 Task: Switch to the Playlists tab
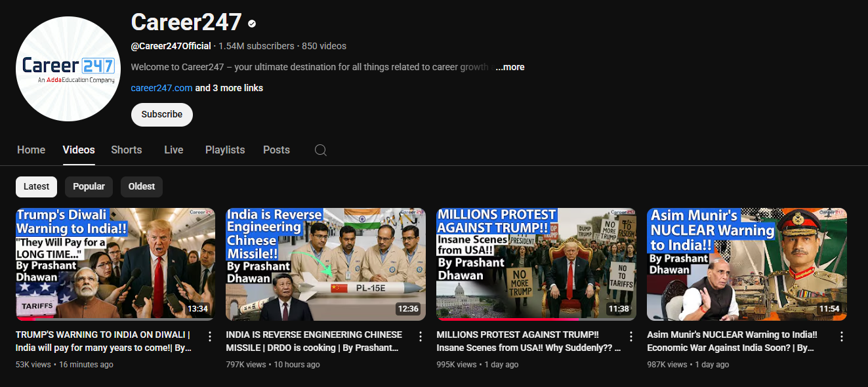coord(225,150)
